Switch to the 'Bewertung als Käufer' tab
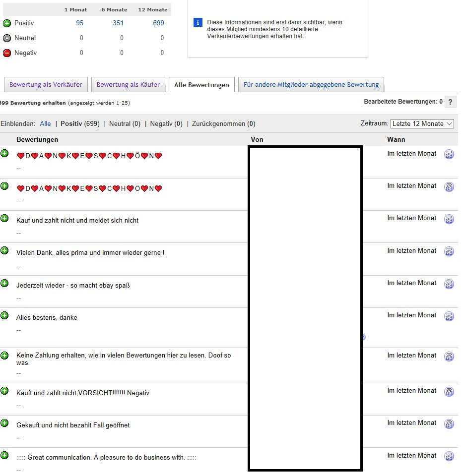463x476 pixels. click(x=128, y=85)
